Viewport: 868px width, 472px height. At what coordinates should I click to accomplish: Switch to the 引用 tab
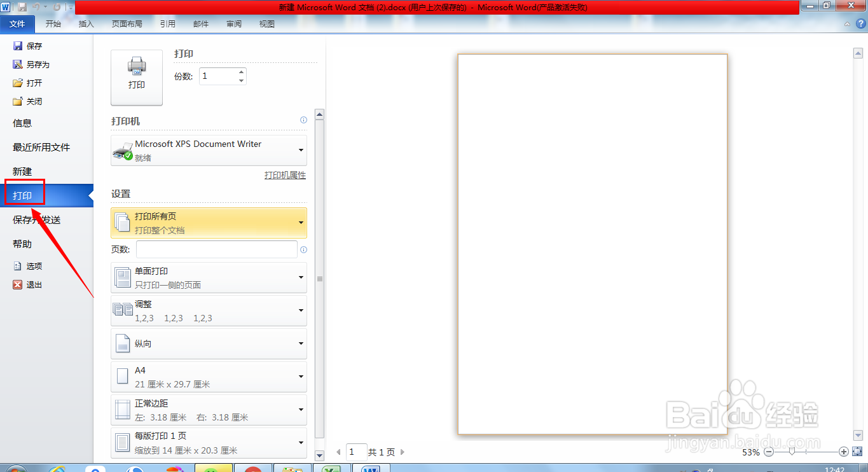[168, 24]
